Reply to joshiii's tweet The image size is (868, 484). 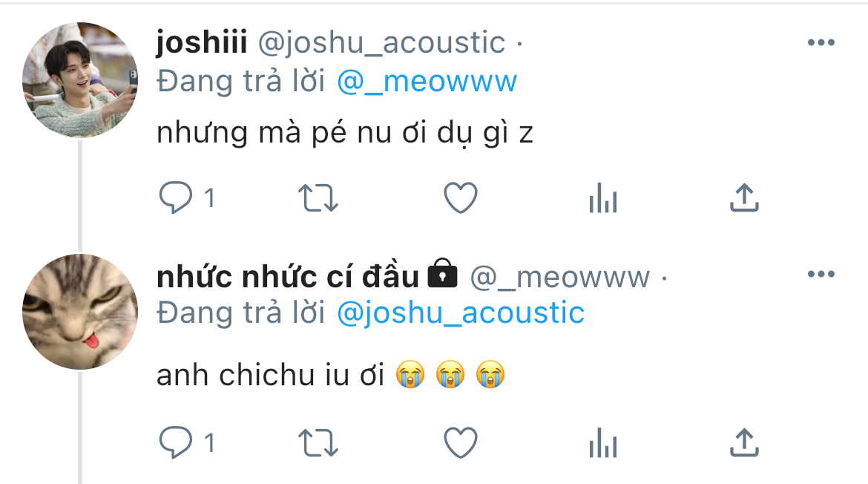[176, 197]
